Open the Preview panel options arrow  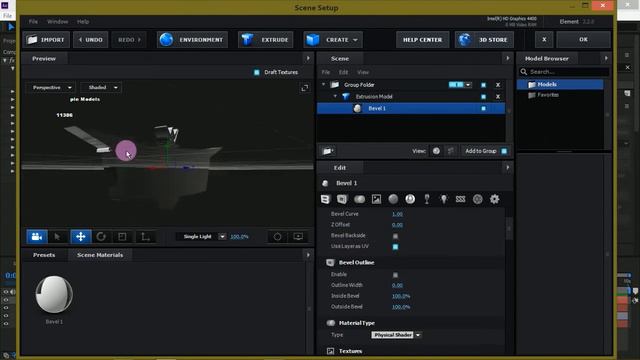(x=308, y=58)
